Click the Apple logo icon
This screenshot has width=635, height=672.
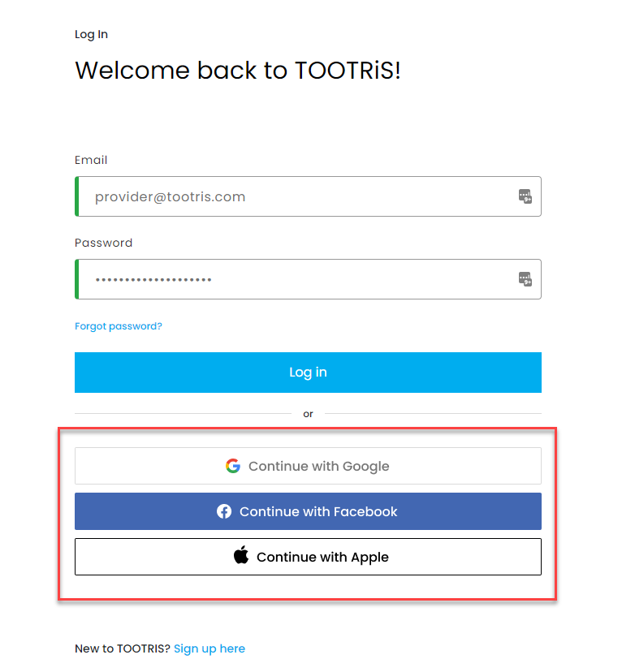(x=241, y=556)
